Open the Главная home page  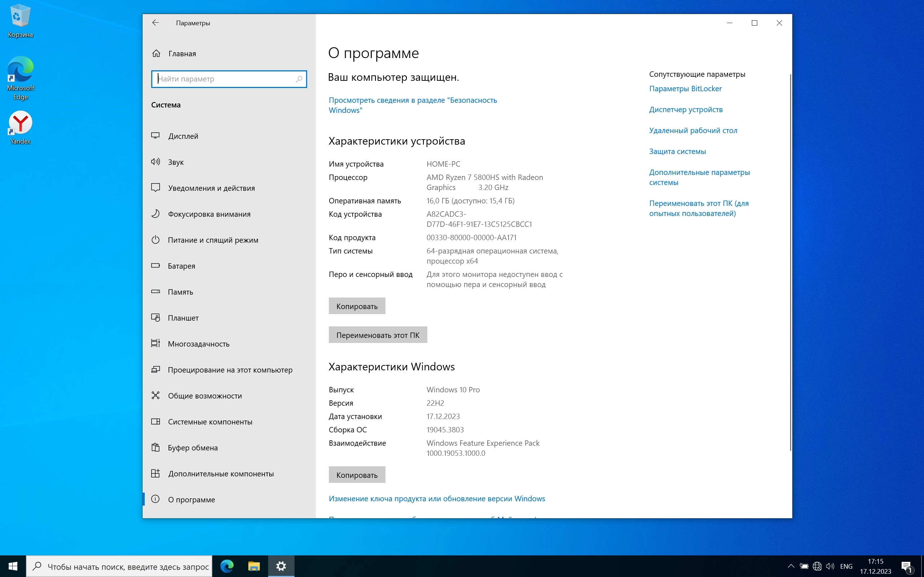182,54
